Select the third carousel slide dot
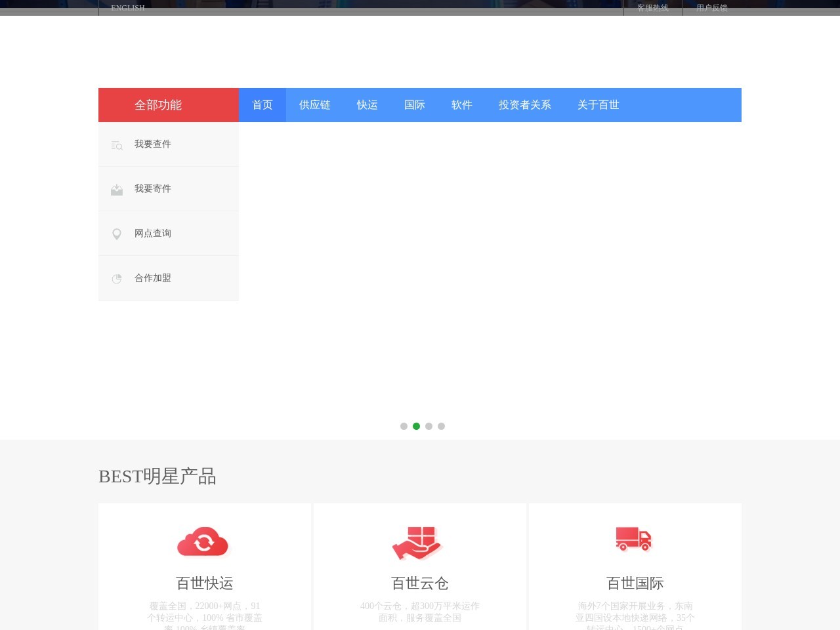 [429, 426]
